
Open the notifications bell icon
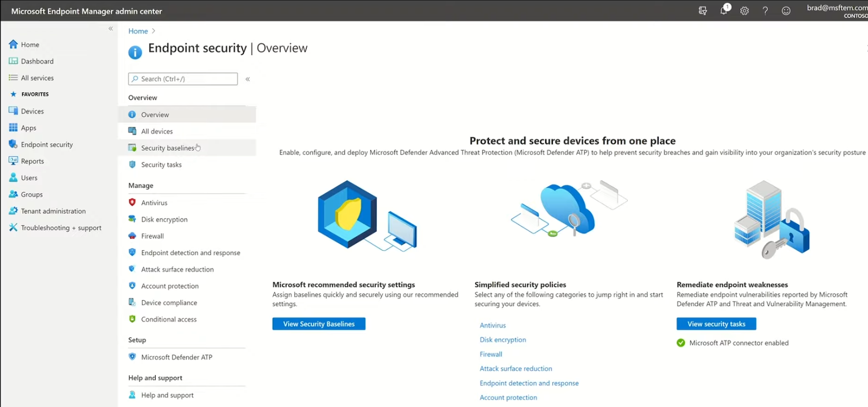[724, 11]
